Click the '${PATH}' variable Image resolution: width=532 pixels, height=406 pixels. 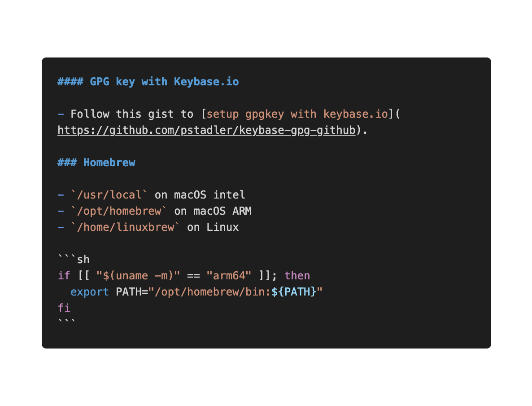[x=294, y=292]
